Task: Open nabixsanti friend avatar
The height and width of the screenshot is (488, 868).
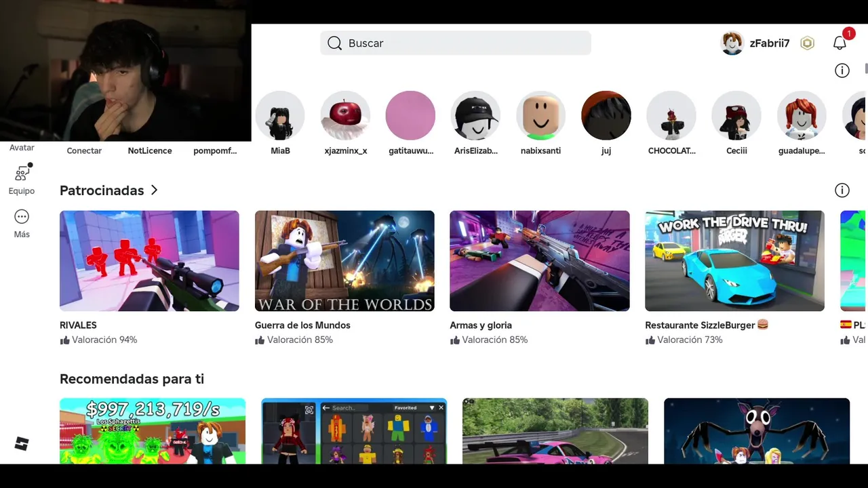Action: tap(541, 116)
